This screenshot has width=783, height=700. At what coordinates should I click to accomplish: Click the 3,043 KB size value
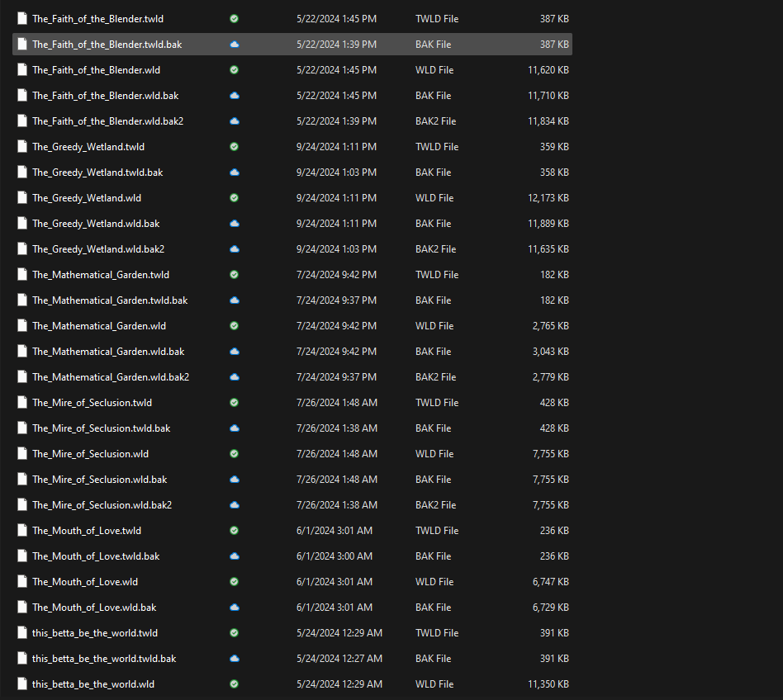tap(551, 352)
